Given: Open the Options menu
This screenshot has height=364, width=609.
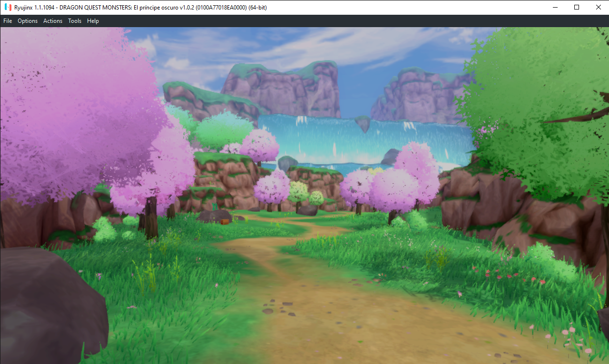Looking at the screenshot, I should click(28, 21).
